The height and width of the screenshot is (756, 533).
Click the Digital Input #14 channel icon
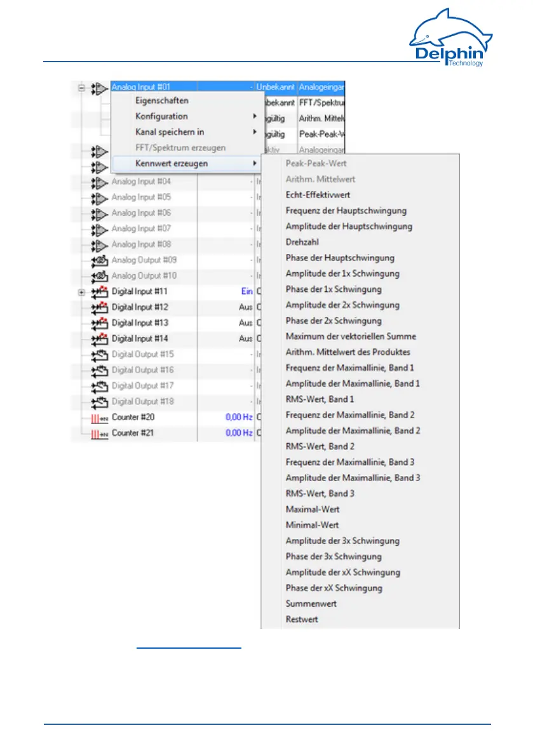point(99,340)
